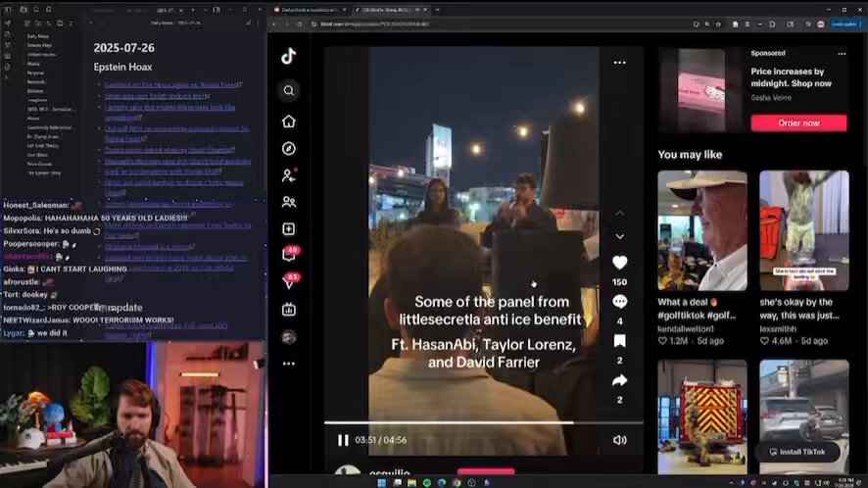Viewport: 868px width, 488px height.
Task: Open the More ellipsis in TikTok sidebar
Action: pos(288,364)
